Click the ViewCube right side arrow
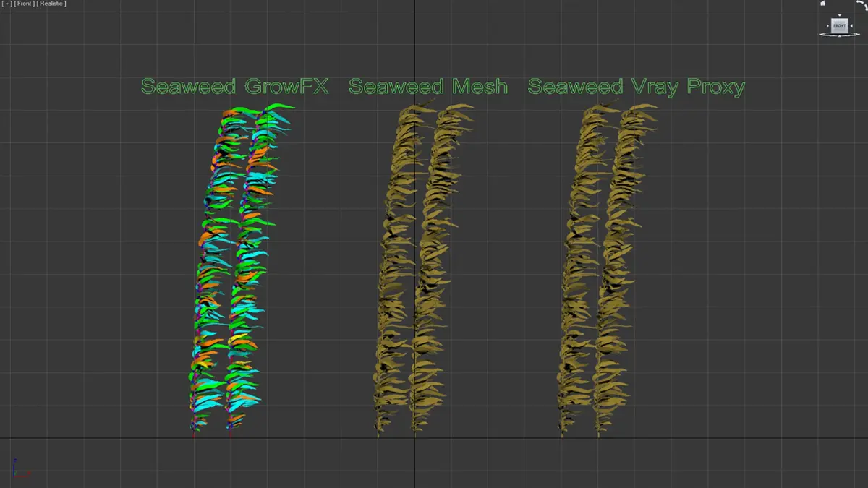Image resolution: width=868 pixels, height=488 pixels. tap(851, 26)
